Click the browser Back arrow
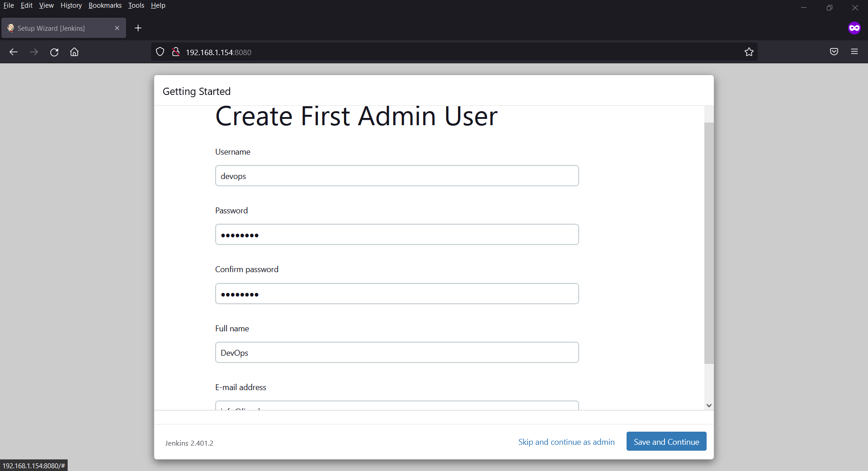Screen dimensions: 868x471 pyautogui.click(x=14, y=52)
